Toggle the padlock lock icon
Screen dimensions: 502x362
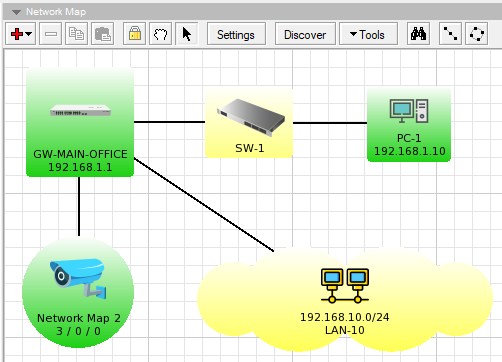click(x=135, y=34)
